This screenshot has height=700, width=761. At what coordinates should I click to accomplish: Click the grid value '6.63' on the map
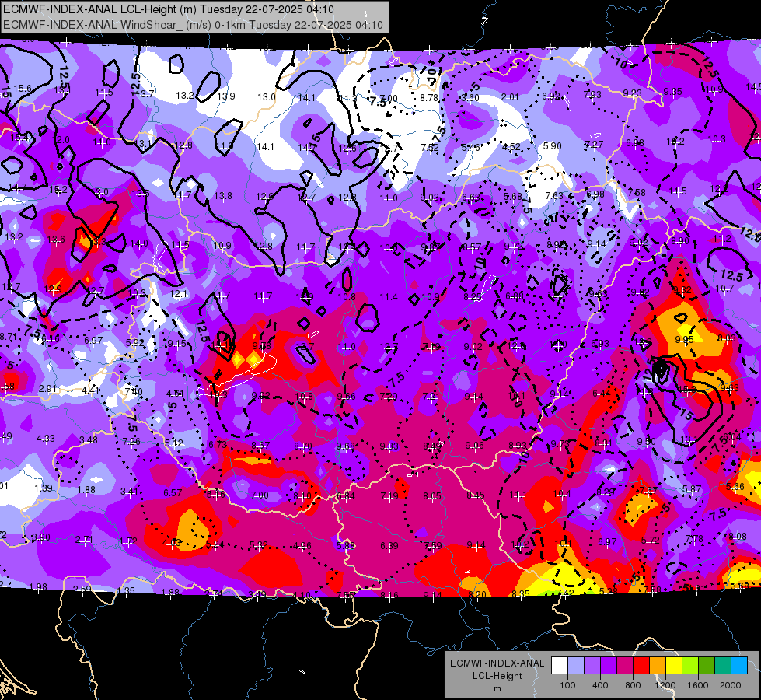[x=471, y=197]
